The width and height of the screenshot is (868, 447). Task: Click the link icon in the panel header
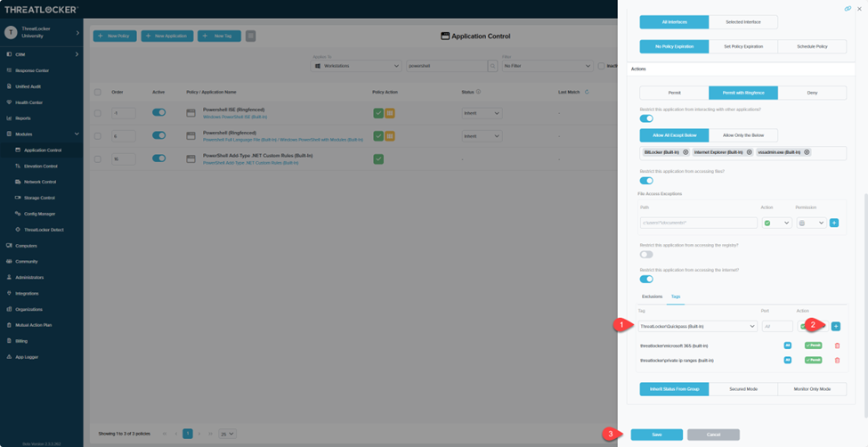[848, 8]
